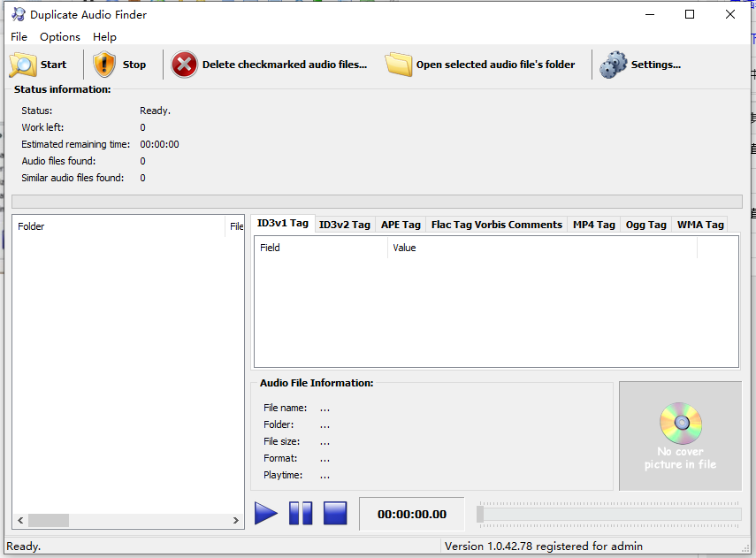Click the Pause playback button

click(301, 513)
